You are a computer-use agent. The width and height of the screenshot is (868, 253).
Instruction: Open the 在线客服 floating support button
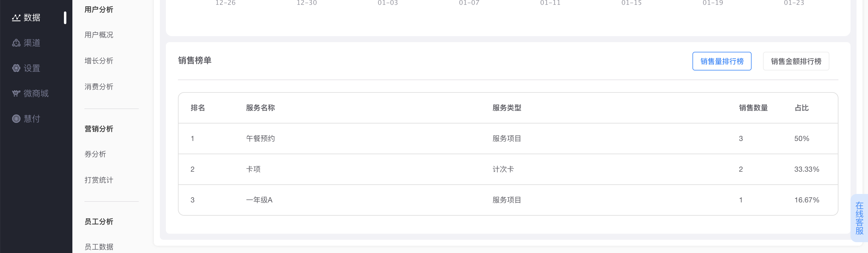pyautogui.click(x=859, y=218)
